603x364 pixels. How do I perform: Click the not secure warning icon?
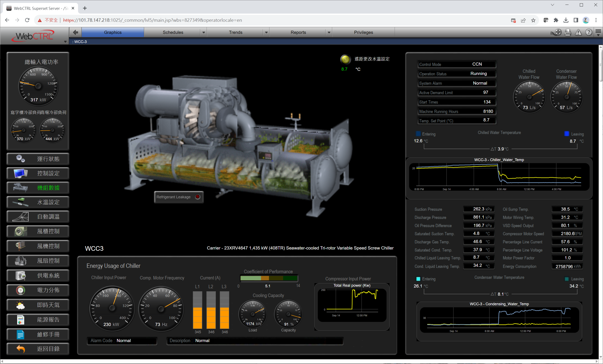40,20
